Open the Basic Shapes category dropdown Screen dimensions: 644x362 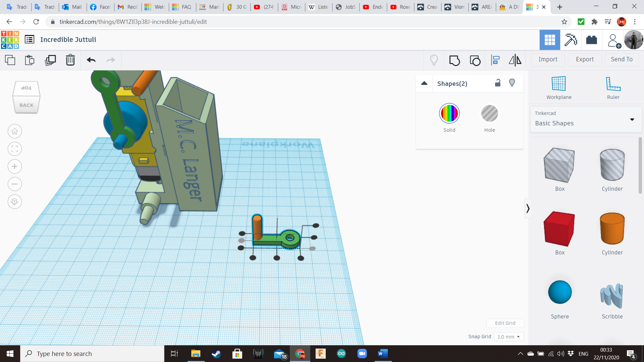pyautogui.click(x=632, y=119)
